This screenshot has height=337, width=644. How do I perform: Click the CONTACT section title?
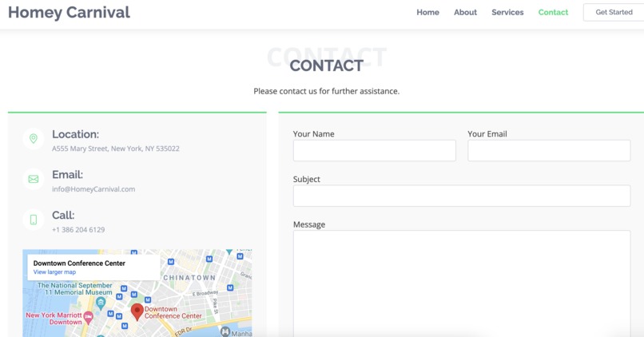click(x=327, y=65)
